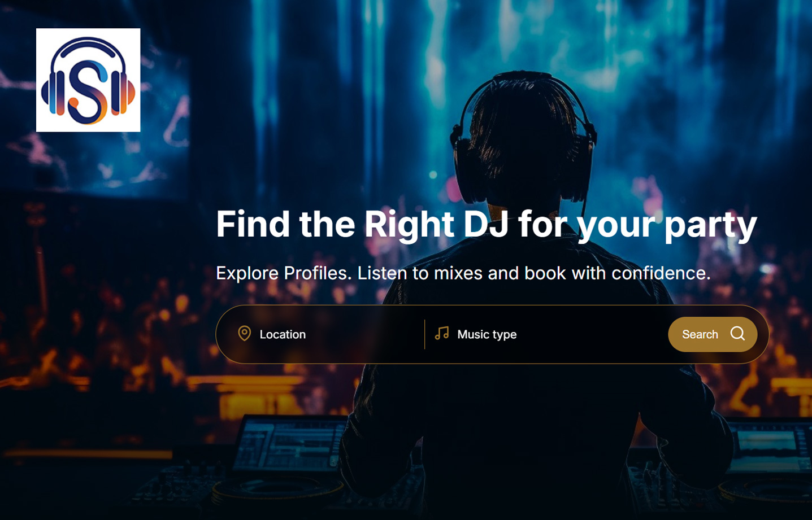Select the main party headline text

(486, 224)
